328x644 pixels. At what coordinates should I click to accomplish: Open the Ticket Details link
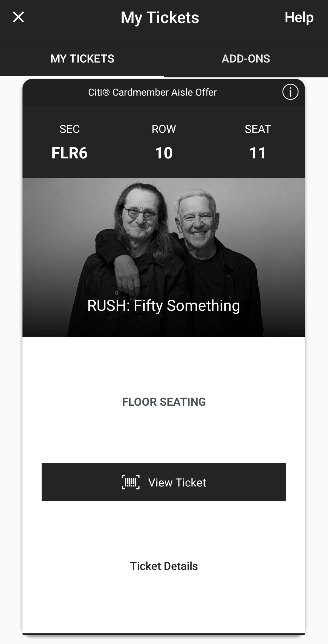click(x=164, y=566)
